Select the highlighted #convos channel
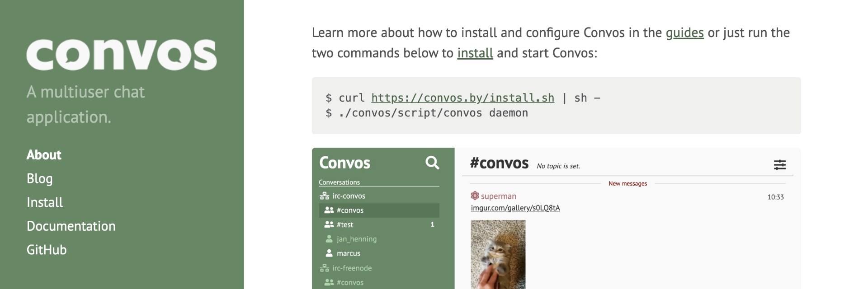The width and height of the screenshot is (868, 289). click(x=379, y=210)
